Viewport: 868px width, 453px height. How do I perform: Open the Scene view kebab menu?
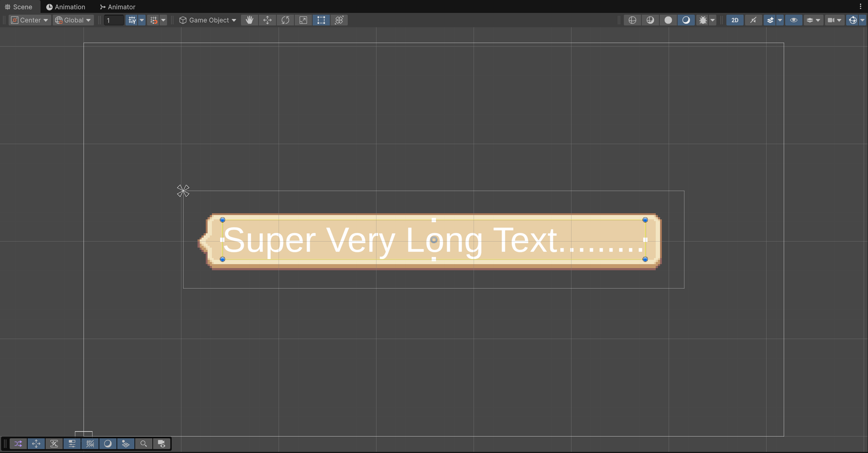[860, 6]
